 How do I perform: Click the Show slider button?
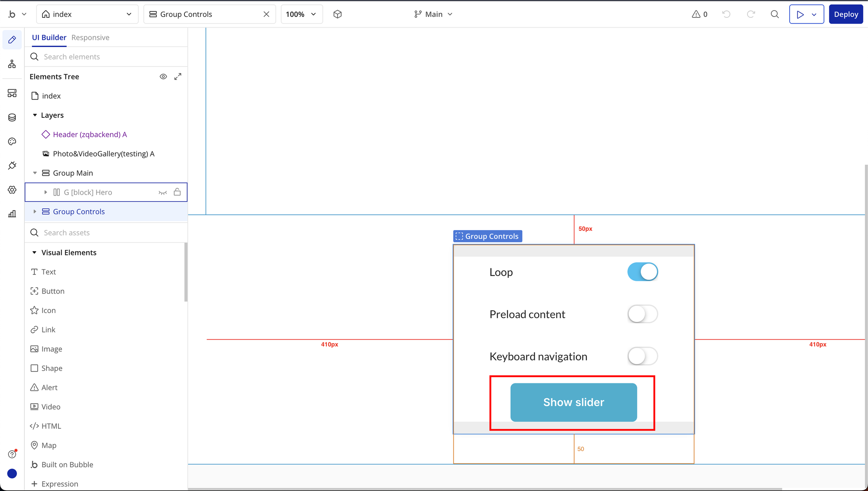point(573,402)
